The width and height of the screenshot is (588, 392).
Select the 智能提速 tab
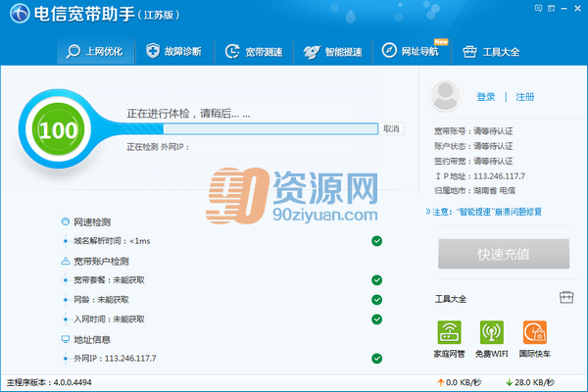click(333, 51)
